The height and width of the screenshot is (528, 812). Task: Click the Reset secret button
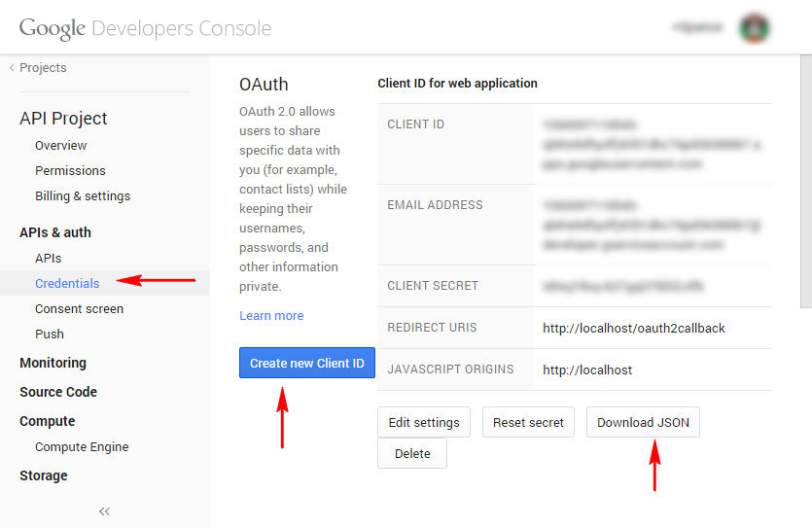pos(528,422)
